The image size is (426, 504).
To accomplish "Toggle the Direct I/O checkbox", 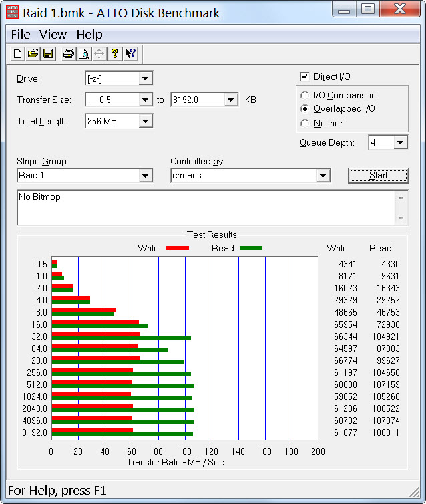I will click(x=304, y=76).
